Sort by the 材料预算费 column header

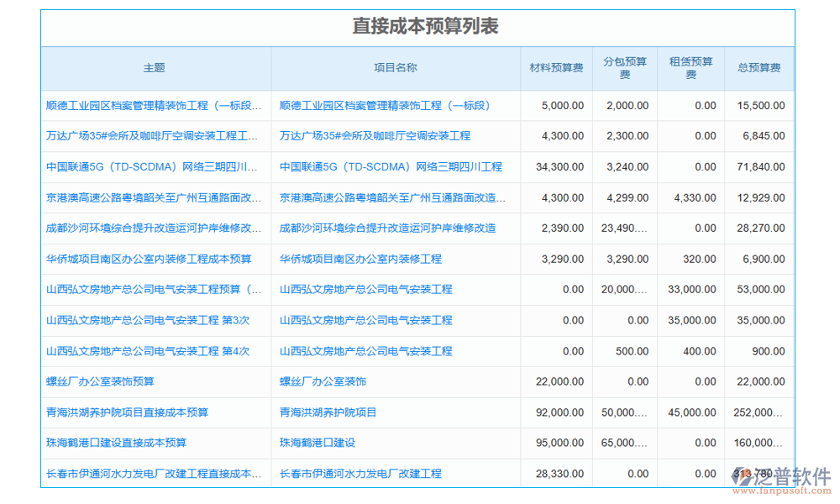pos(556,68)
